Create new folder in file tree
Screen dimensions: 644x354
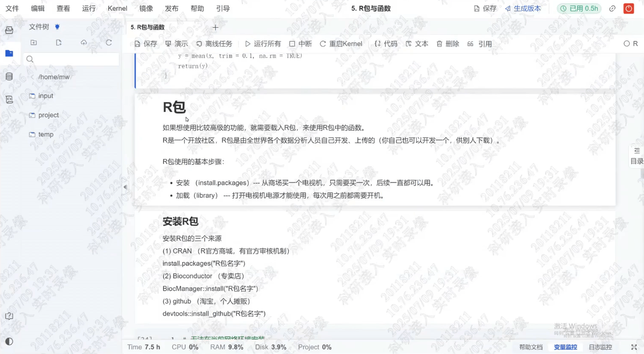pyautogui.click(x=34, y=43)
